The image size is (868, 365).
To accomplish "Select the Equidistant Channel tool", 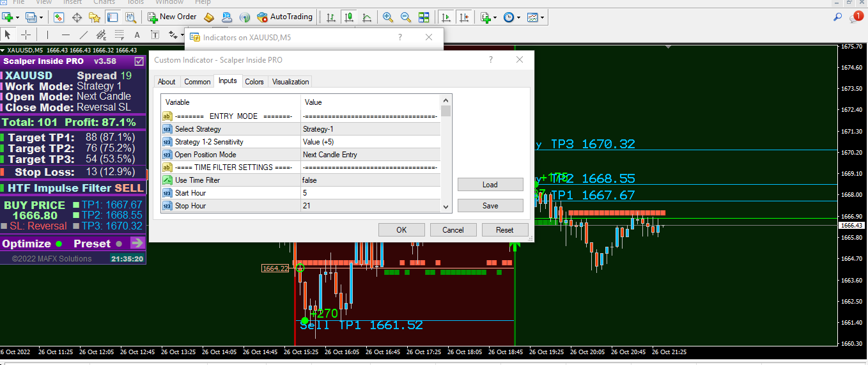I will 101,35.
